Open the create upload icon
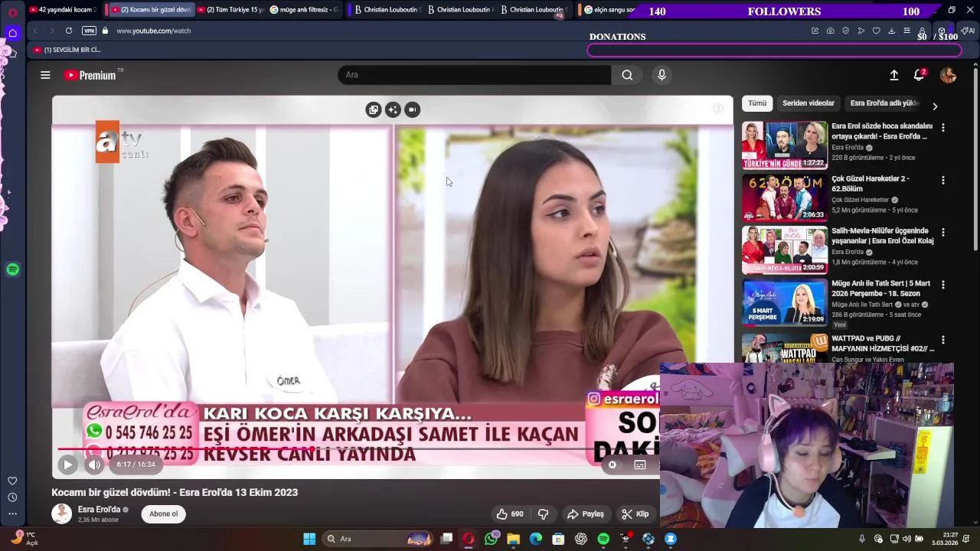 [893, 75]
